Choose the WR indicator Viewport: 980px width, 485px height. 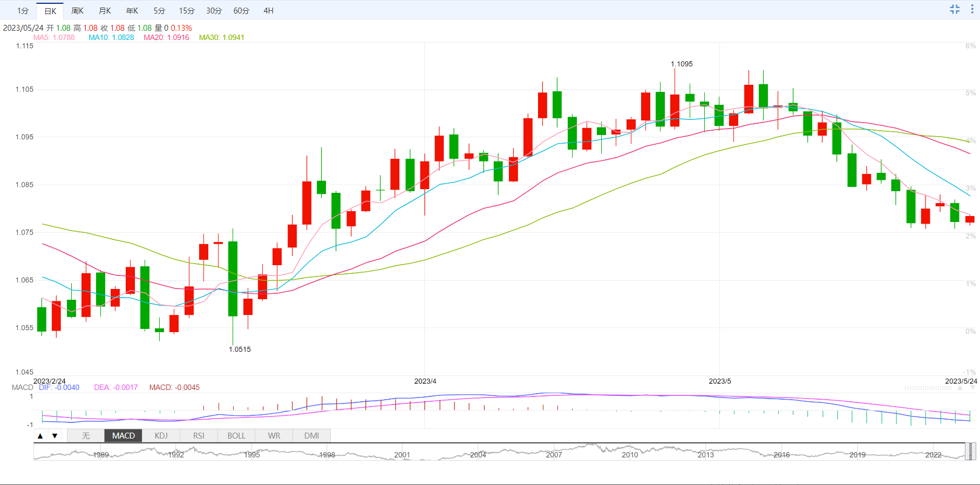pyautogui.click(x=274, y=436)
